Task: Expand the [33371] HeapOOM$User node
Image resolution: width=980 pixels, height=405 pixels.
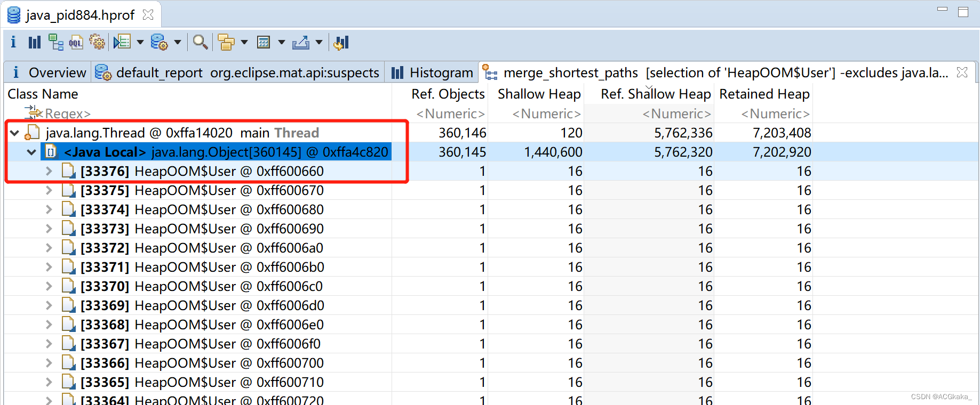Action: 49,267
